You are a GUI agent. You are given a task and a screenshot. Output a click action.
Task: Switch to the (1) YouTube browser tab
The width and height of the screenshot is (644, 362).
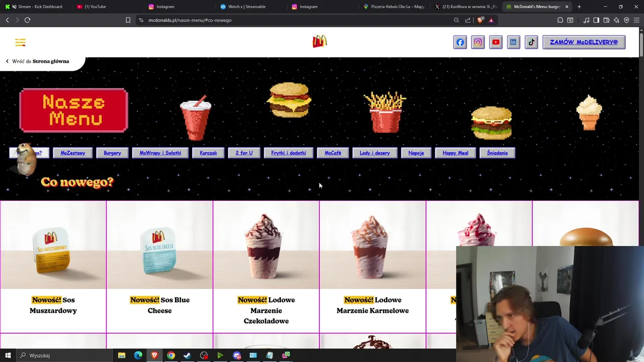(x=106, y=7)
